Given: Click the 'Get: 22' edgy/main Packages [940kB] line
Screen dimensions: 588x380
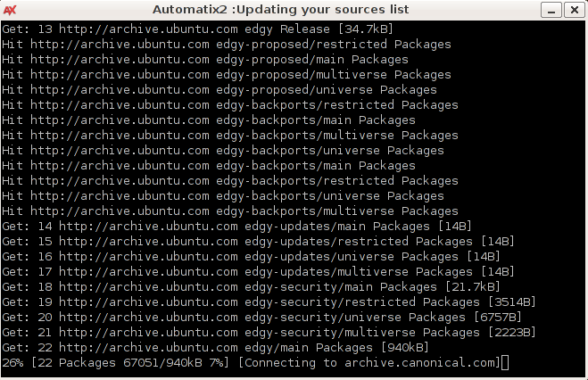Looking at the screenshot, I should click(x=215, y=347).
